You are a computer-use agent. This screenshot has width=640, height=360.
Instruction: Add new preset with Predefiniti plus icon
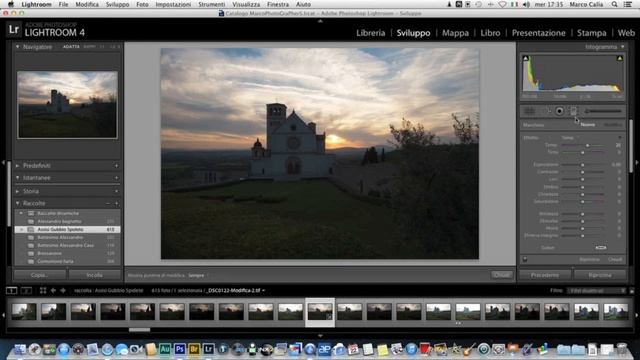116,166
